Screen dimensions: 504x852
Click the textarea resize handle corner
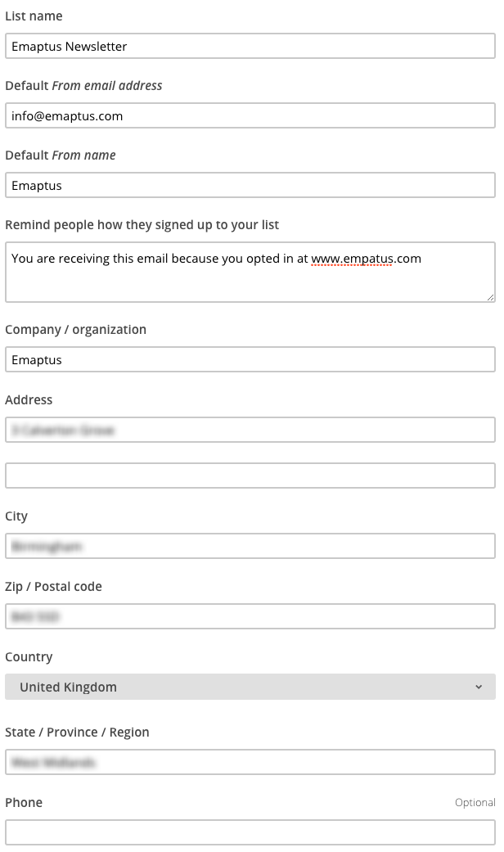tap(491, 297)
